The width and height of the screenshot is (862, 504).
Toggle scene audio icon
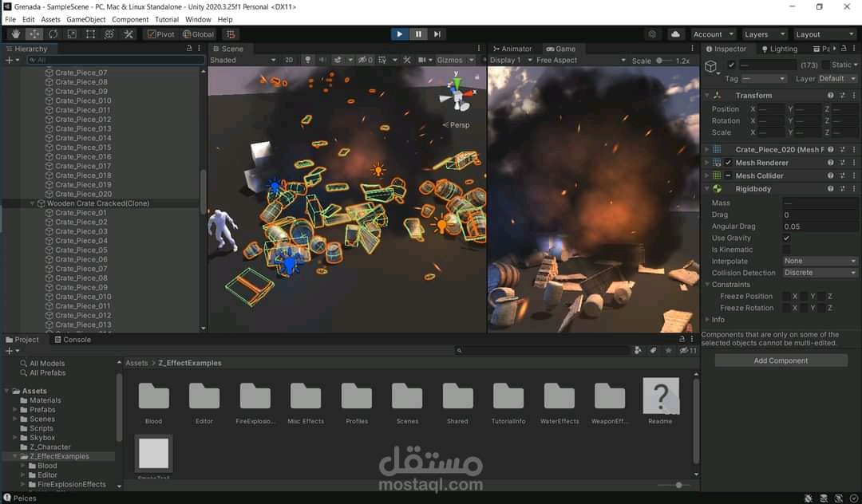tap(322, 60)
